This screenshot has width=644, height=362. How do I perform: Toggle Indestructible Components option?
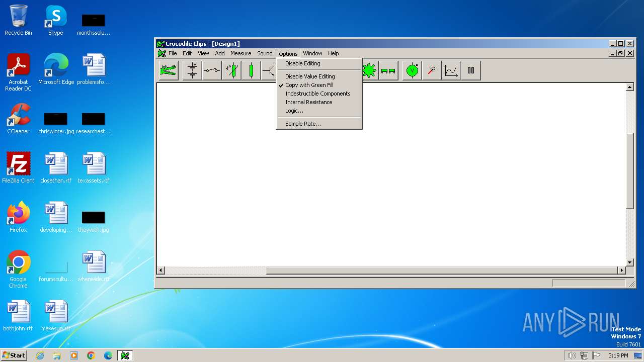[x=319, y=94]
